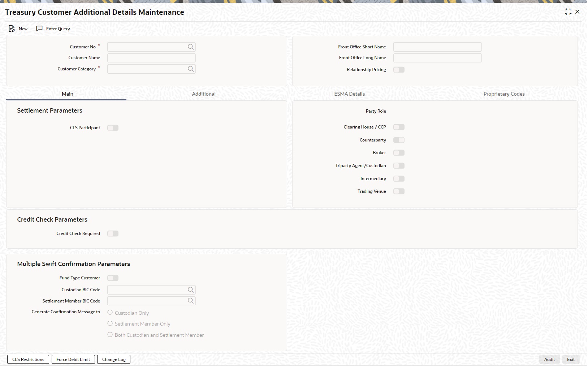Switch on the Intermediary toggle
The image size is (588, 366).
pyautogui.click(x=399, y=179)
